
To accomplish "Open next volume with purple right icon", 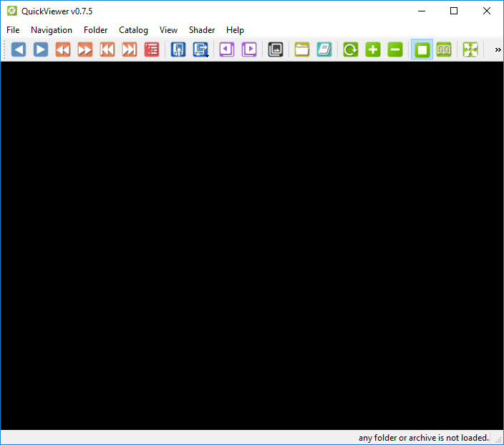I will click(x=249, y=49).
